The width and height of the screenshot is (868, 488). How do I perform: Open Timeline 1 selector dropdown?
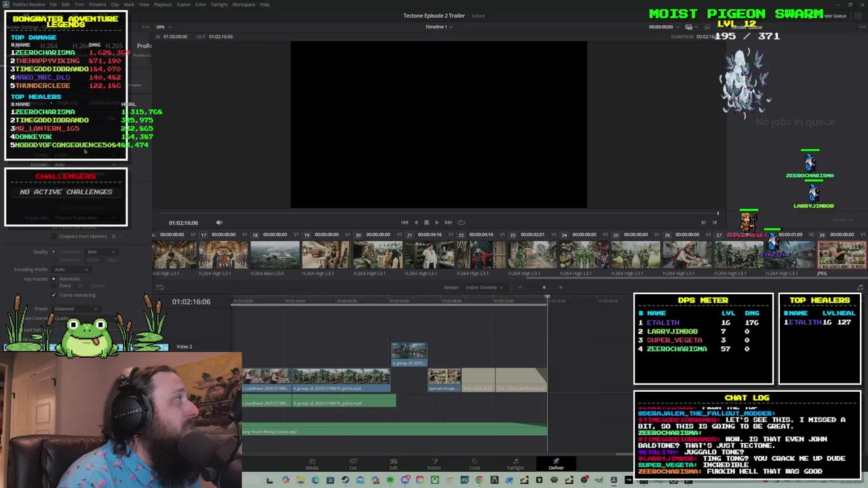[x=439, y=26]
